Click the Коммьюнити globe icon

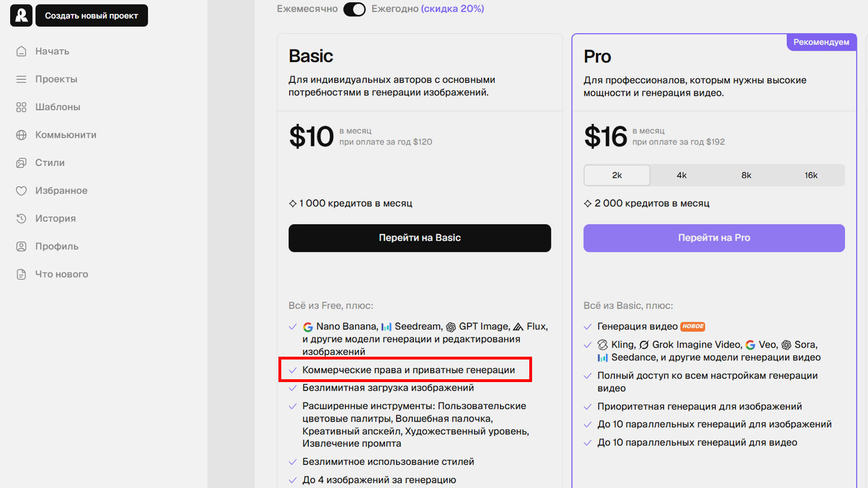[21, 135]
